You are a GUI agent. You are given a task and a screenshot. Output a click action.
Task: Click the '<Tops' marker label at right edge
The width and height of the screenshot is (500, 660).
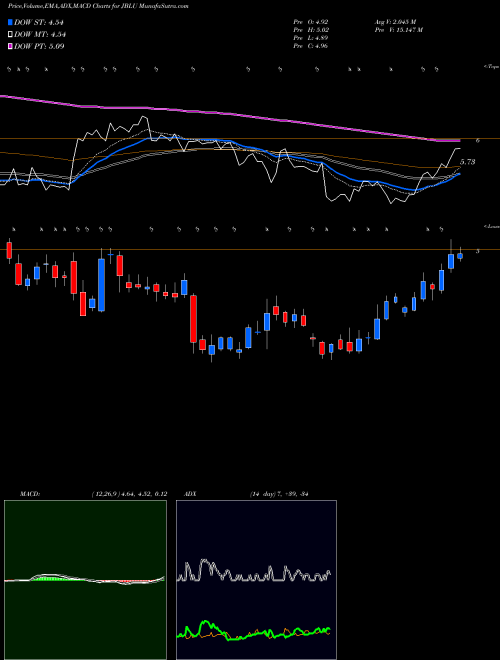(x=492, y=67)
